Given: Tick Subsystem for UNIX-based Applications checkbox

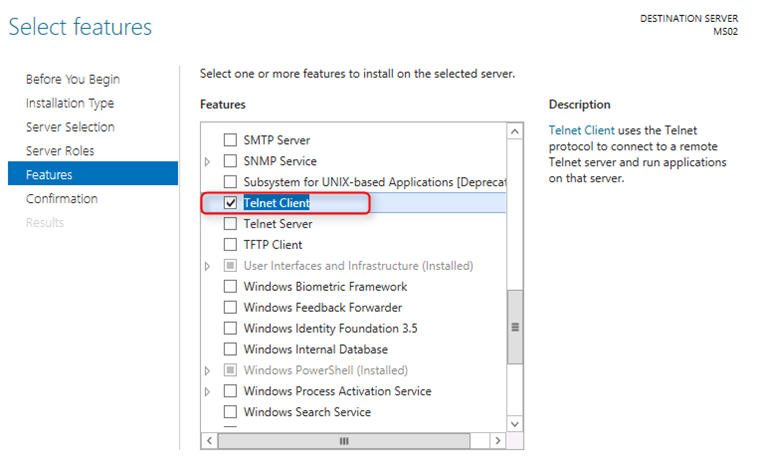Looking at the screenshot, I should pos(230,182).
